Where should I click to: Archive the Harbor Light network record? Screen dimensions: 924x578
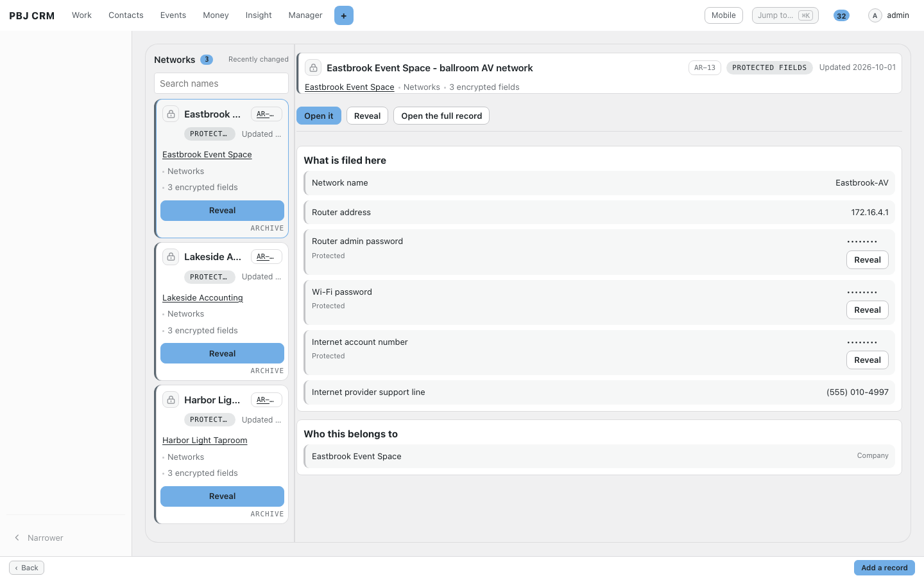click(267, 514)
